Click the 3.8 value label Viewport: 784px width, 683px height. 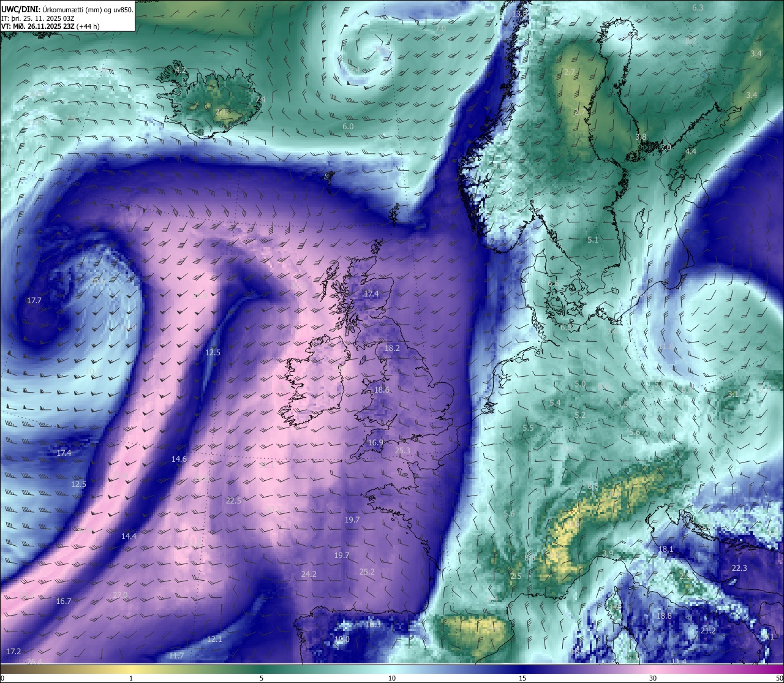(641, 137)
